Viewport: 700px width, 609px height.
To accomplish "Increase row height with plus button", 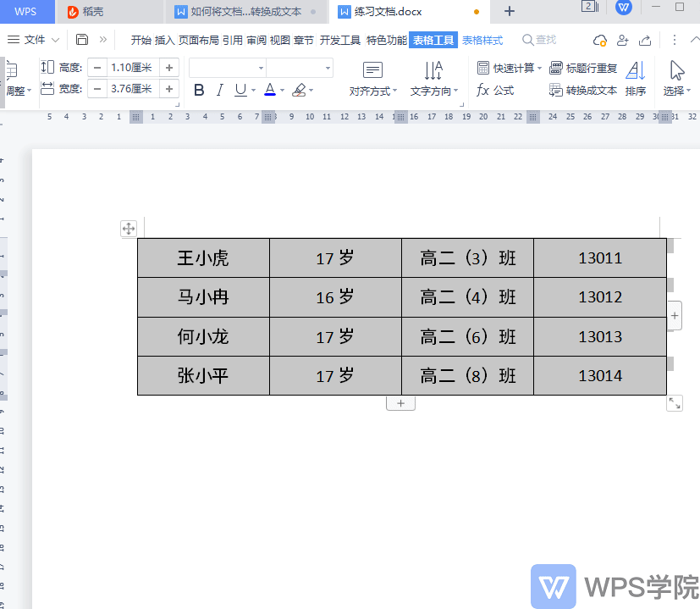I will coord(169,68).
